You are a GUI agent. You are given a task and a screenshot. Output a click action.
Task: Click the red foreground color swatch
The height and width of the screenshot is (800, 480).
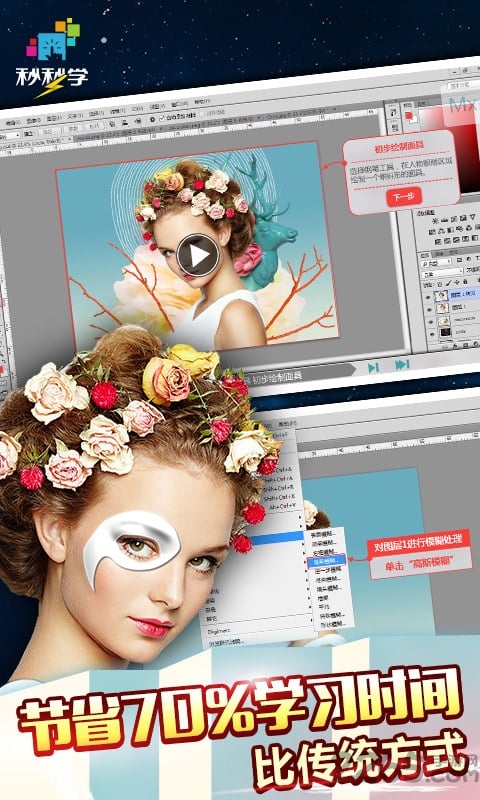(409, 115)
